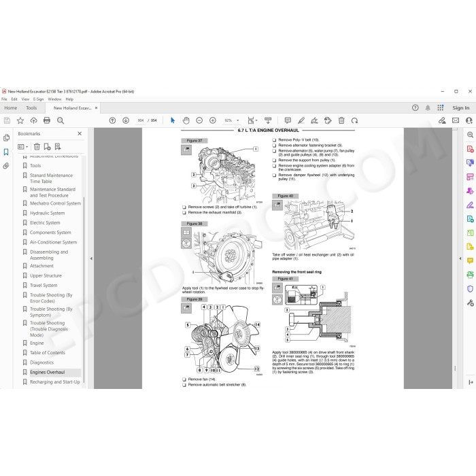The height and width of the screenshot is (476, 476).
Task: Open the Sign document tool
Action: 314,120
